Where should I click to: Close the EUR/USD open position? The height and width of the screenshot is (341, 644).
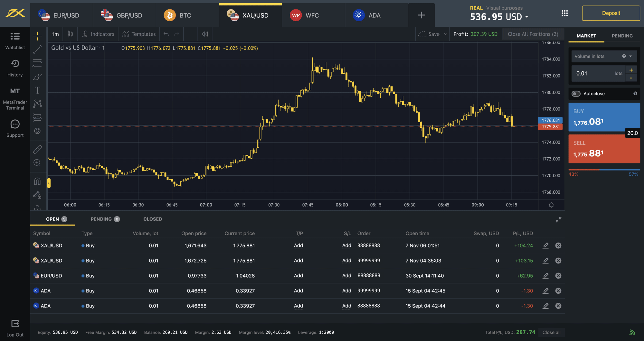point(558,276)
